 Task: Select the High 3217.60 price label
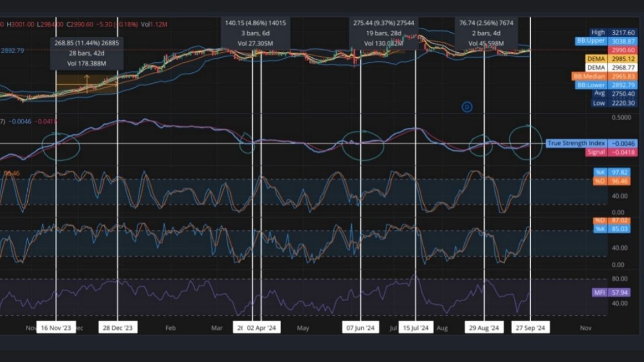613,33
